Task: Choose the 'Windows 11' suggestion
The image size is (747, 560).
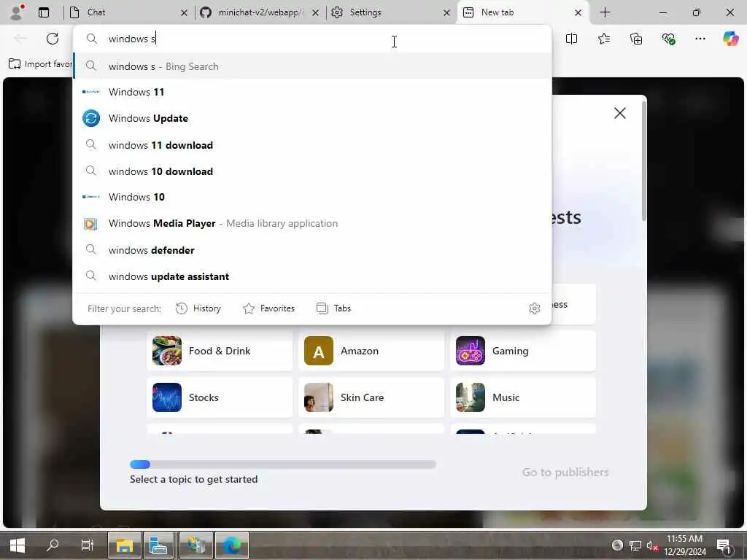Action: pyautogui.click(x=312, y=92)
